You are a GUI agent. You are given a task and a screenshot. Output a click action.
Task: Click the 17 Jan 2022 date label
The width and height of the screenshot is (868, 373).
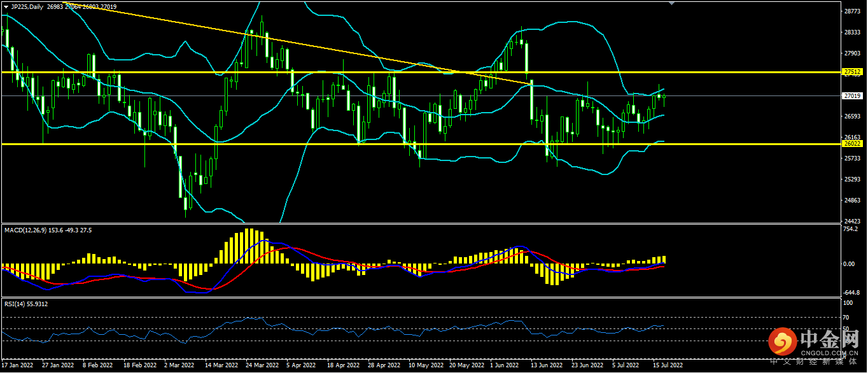[x=18, y=366]
